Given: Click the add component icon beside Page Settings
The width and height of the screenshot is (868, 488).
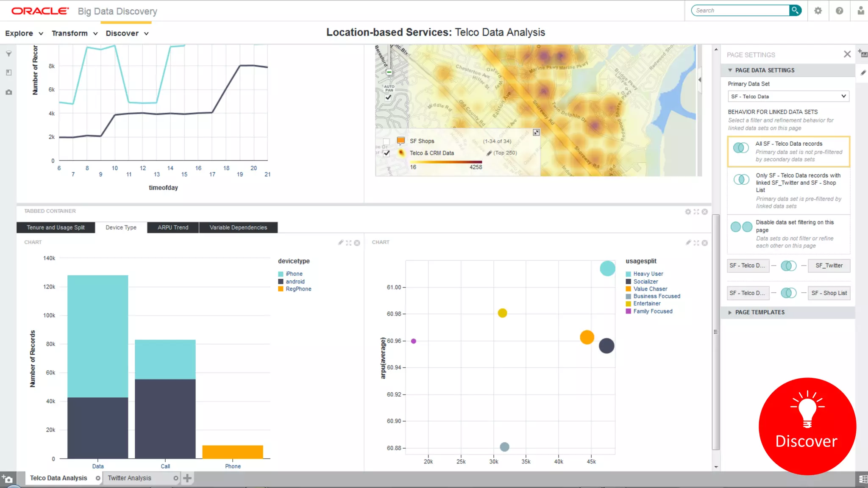Looking at the screenshot, I should (862, 53).
